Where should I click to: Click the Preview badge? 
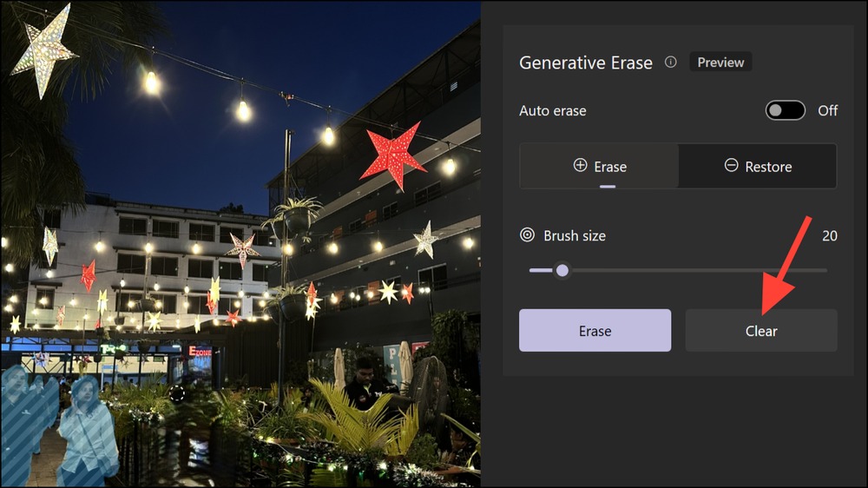click(720, 62)
